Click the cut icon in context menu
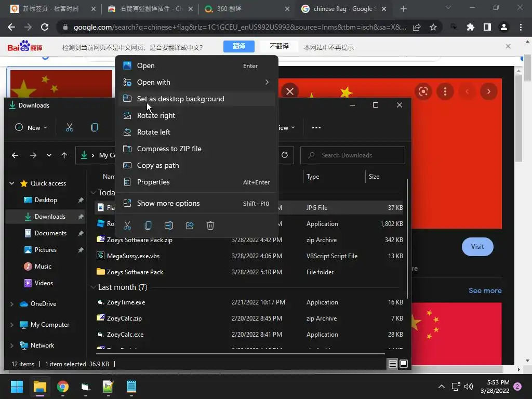This screenshot has width=532, height=399. click(127, 225)
